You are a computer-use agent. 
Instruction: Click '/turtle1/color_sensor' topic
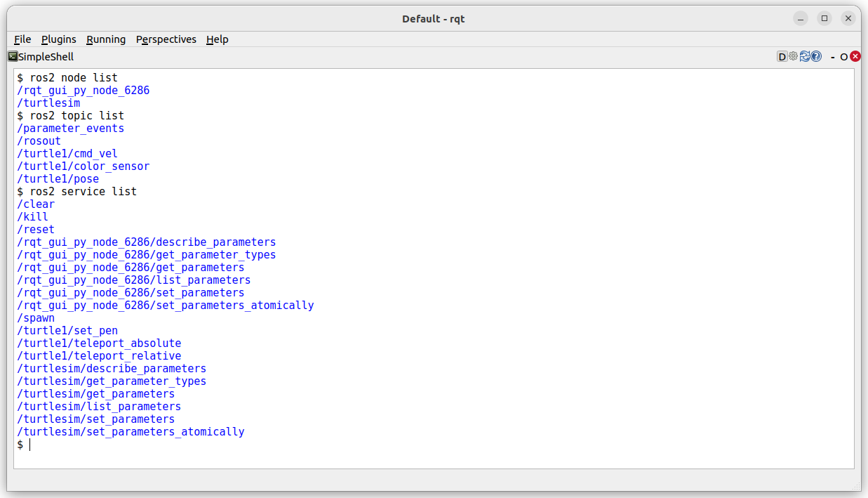(x=84, y=166)
